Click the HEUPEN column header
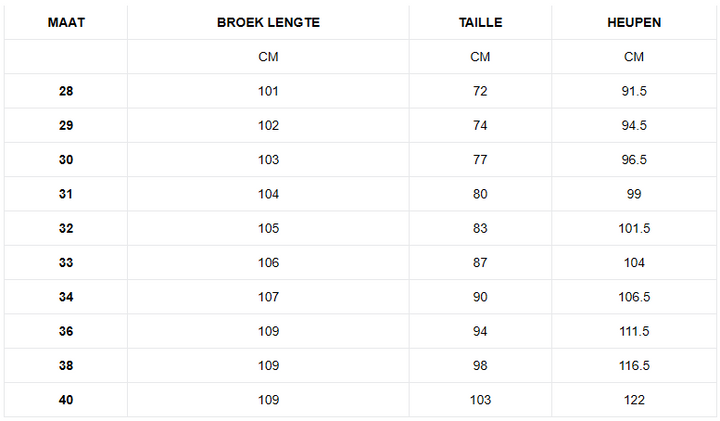The width and height of the screenshot is (720, 421). pyautogui.click(x=634, y=22)
